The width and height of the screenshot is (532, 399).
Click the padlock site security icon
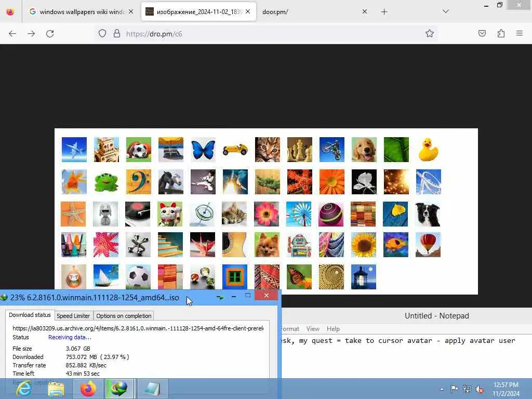coord(117,34)
